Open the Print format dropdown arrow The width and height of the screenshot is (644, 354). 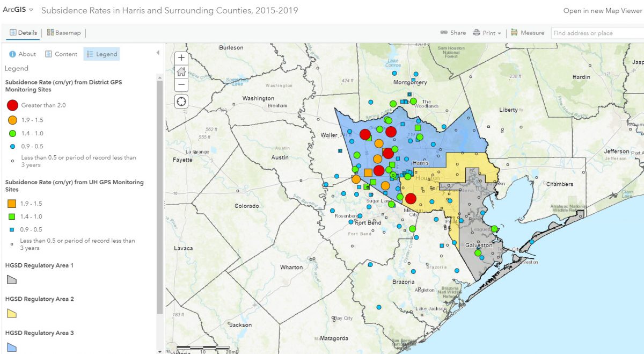click(x=499, y=32)
